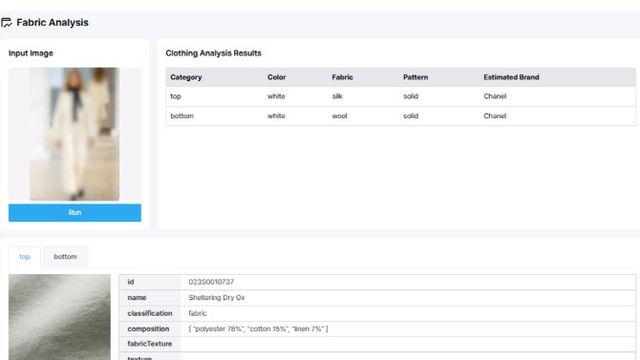Click the 'fabricTexture' field label
640x360 pixels.
(x=150, y=344)
